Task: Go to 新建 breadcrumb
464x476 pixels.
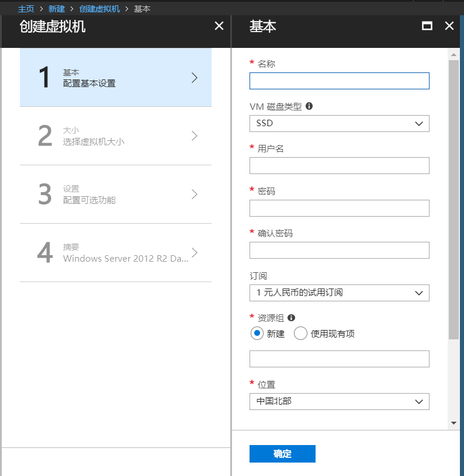Action: 57,9
